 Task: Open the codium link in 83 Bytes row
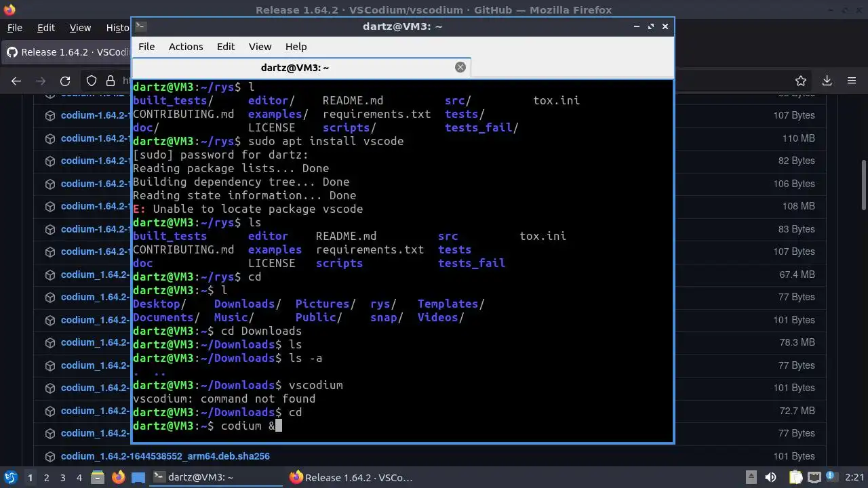[95, 229]
